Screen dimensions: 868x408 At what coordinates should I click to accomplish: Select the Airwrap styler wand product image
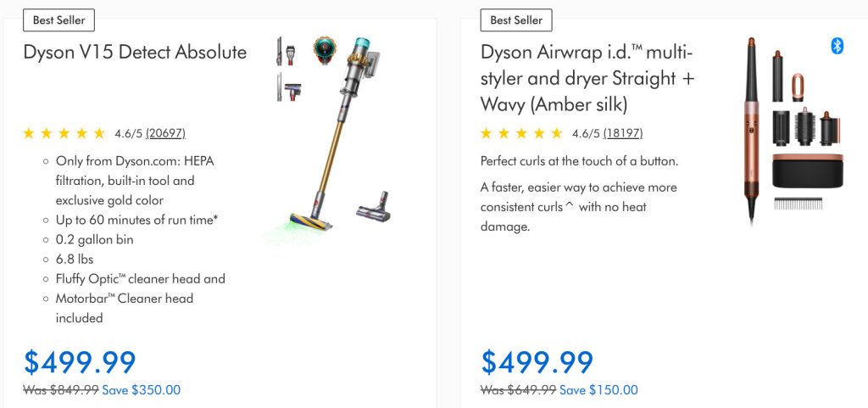tap(751, 127)
